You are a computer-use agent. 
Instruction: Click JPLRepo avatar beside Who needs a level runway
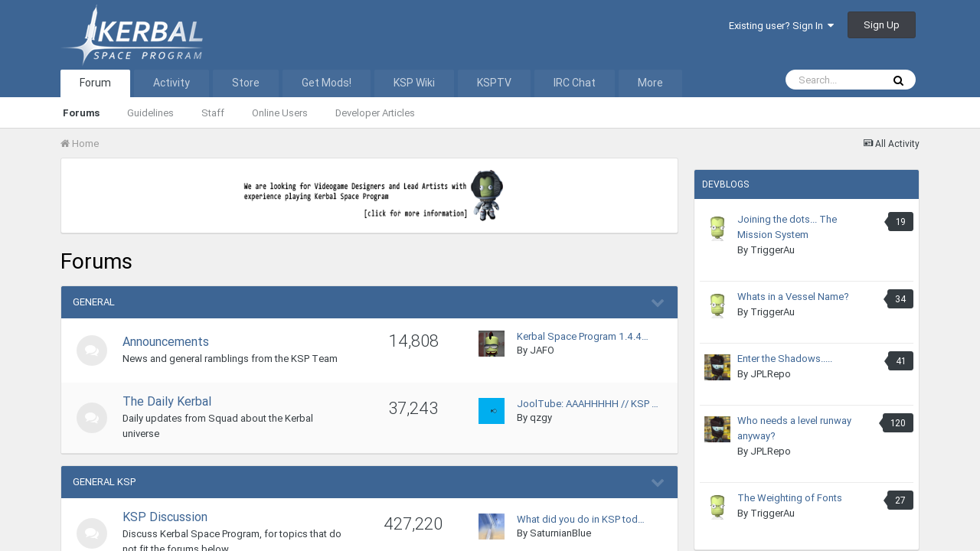pos(717,429)
